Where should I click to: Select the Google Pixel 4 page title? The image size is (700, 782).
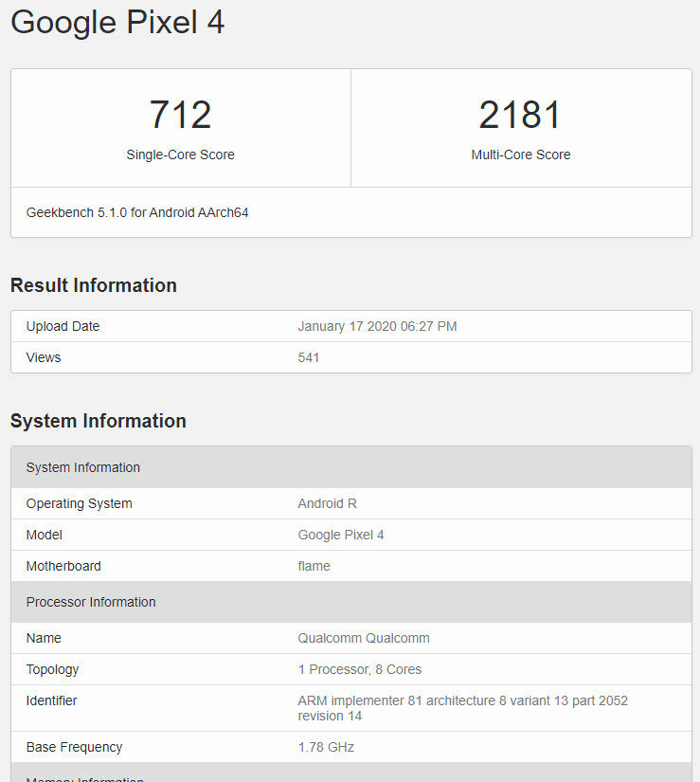[117, 23]
